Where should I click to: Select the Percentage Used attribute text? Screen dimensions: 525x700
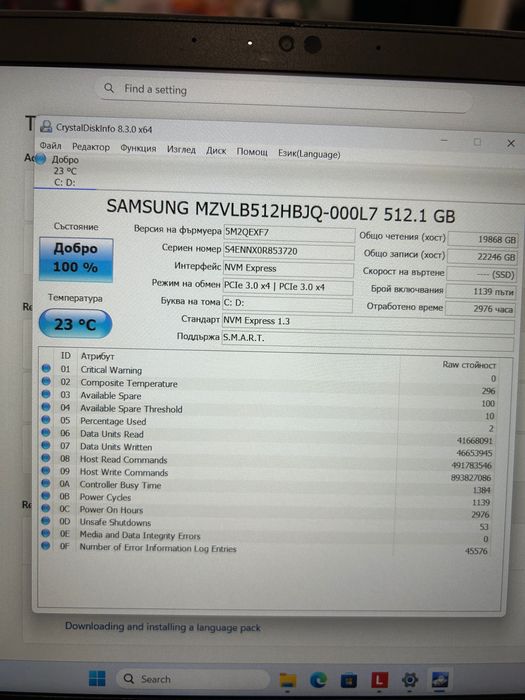click(x=113, y=421)
